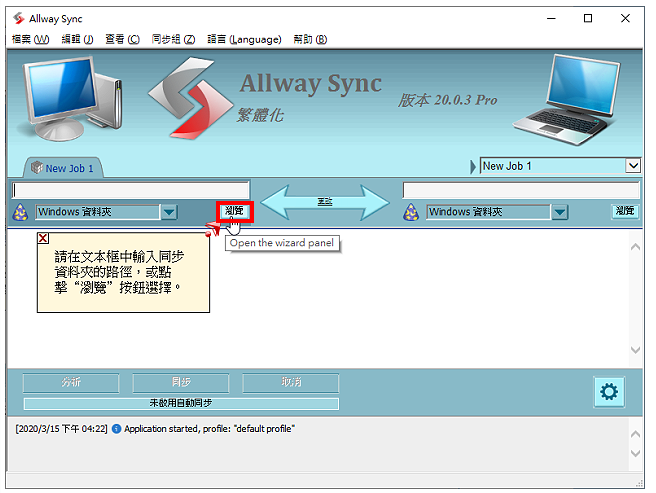
Task: Open settings with the gear icon
Action: (x=609, y=392)
